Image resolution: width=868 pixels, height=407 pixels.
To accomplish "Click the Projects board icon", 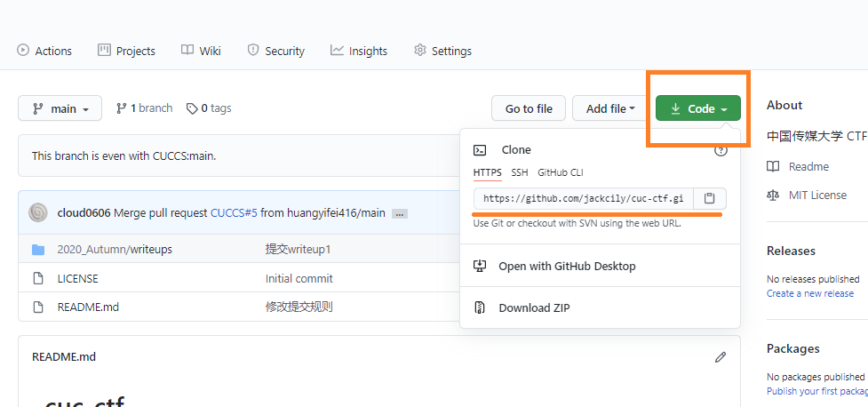I will (x=104, y=50).
